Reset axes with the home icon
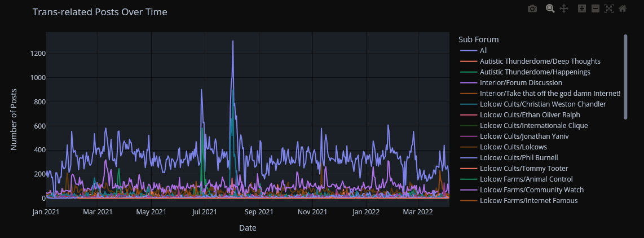 623,8
